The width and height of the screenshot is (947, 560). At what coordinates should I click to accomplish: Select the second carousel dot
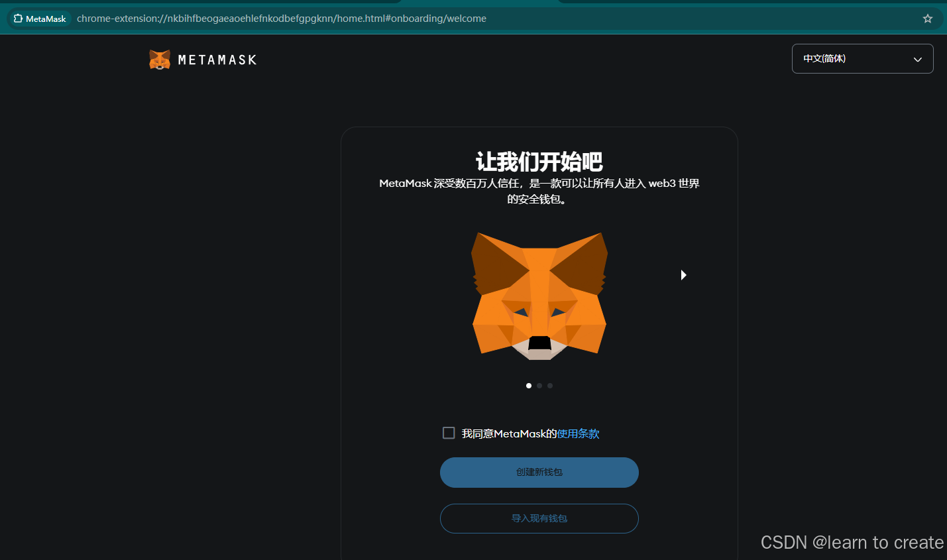click(x=539, y=386)
